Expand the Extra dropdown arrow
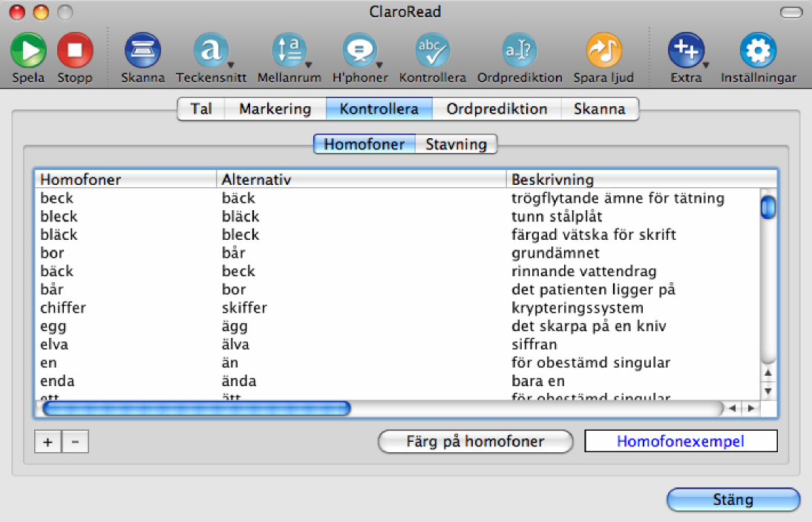 pyautogui.click(x=705, y=65)
